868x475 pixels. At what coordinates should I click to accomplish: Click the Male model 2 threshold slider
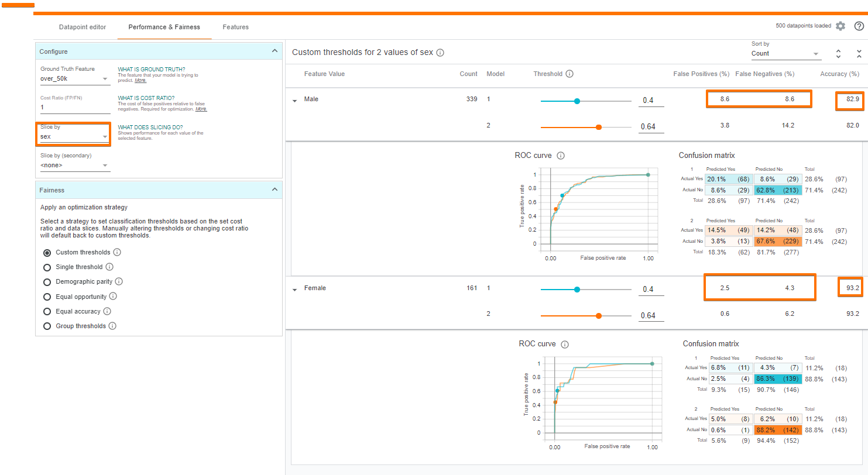[586, 127]
